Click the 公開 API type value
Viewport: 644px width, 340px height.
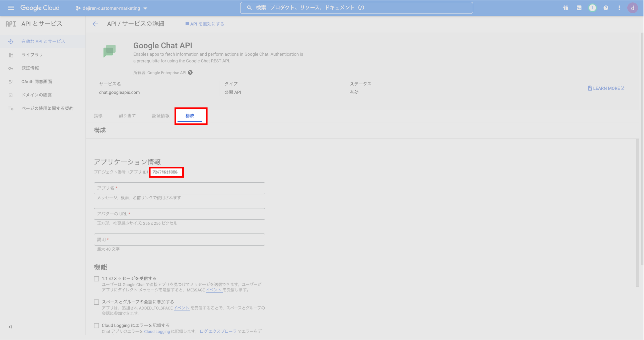tap(232, 92)
